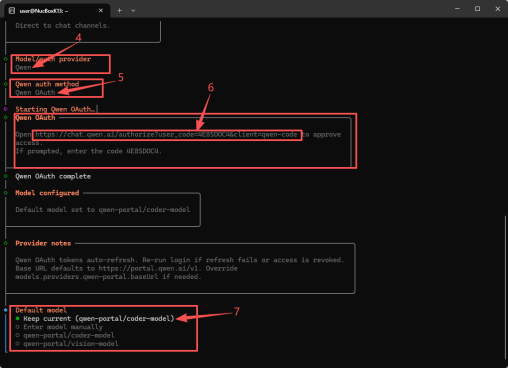Click 'If prompted, enter the code' line
508x369 pixels.
pyautogui.click(x=88, y=151)
